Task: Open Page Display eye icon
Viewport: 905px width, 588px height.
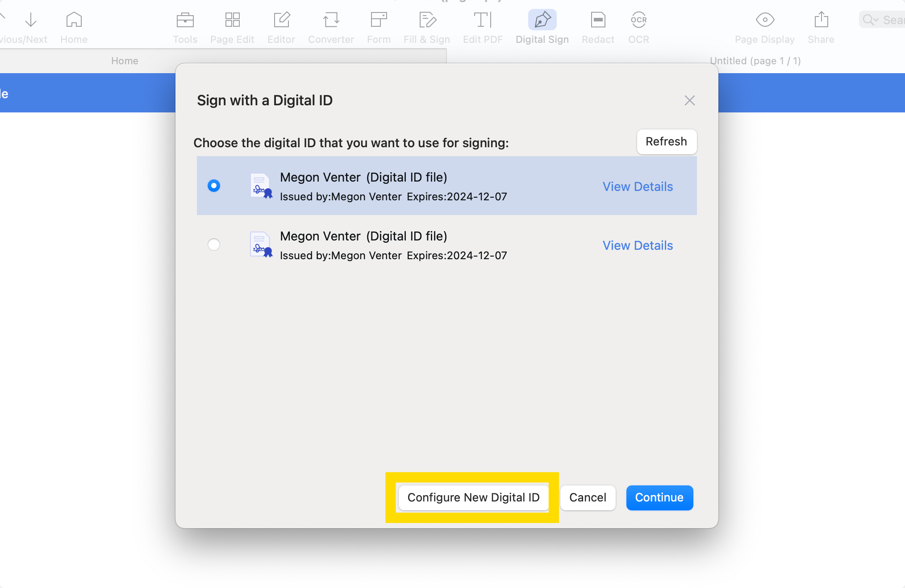Action: pos(765,20)
